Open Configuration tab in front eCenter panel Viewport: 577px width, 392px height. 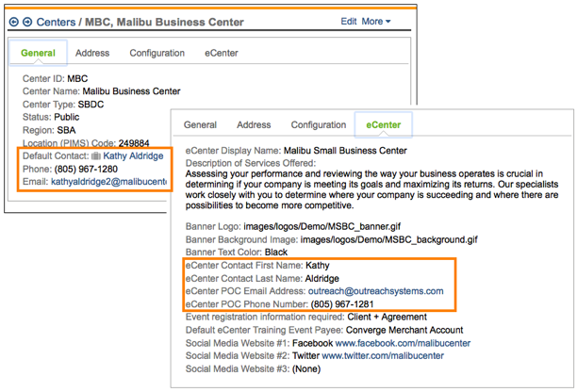[318, 124]
